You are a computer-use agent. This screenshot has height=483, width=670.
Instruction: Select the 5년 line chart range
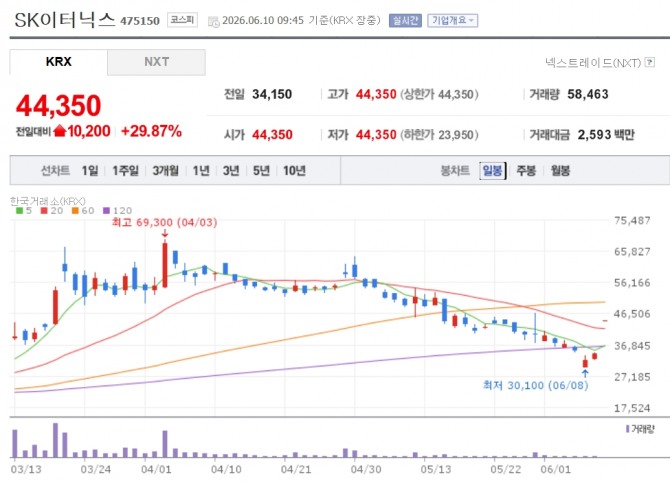[261, 171]
